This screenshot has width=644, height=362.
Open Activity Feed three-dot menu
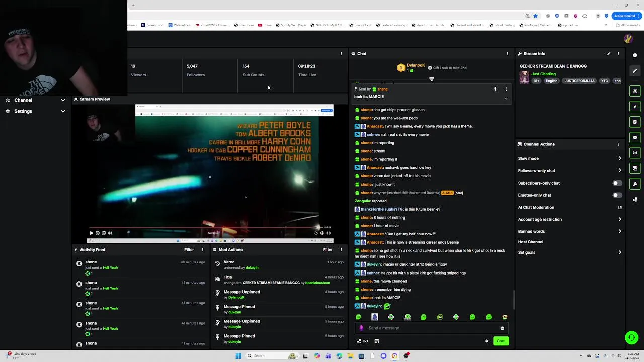(203, 250)
